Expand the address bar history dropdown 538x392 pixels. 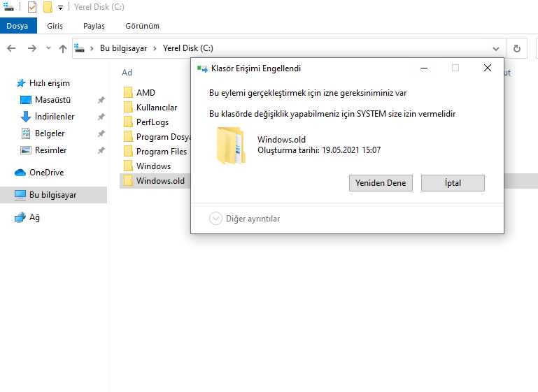tap(496, 49)
